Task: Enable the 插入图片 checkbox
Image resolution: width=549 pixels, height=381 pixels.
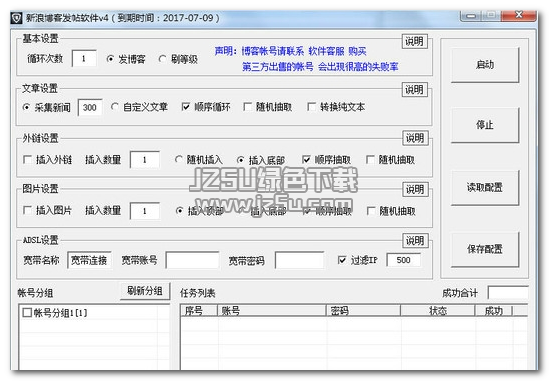Action: [27, 210]
